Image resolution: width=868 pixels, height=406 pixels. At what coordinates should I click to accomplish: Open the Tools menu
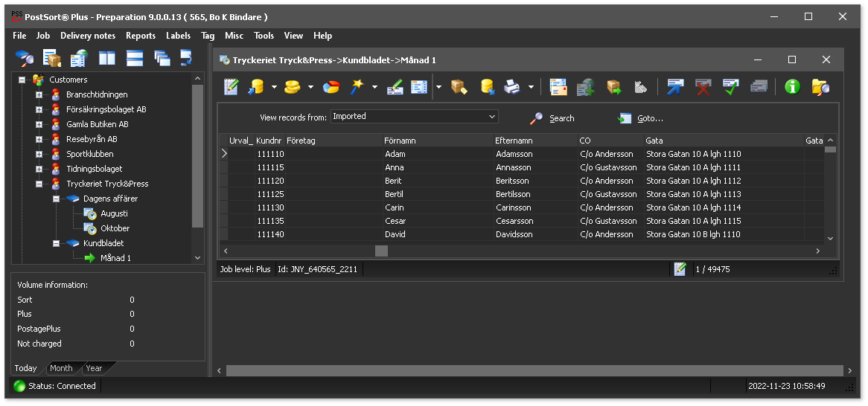(x=264, y=36)
